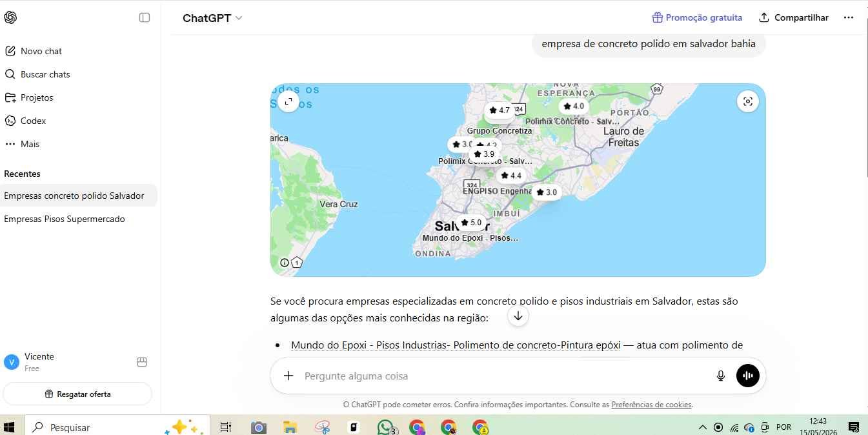The width and height of the screenshot is (868, 435).
Task: Select the 3.9 rating map pin
Action: click(x=483, y=154)
